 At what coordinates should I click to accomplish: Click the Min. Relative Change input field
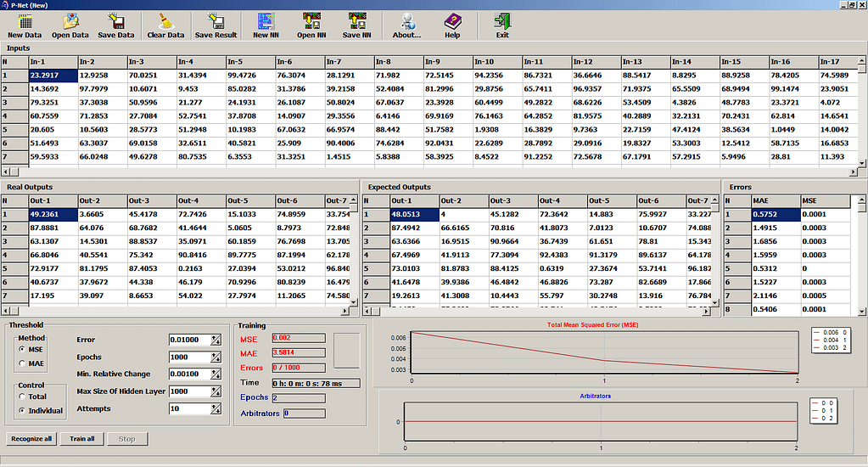189,374
